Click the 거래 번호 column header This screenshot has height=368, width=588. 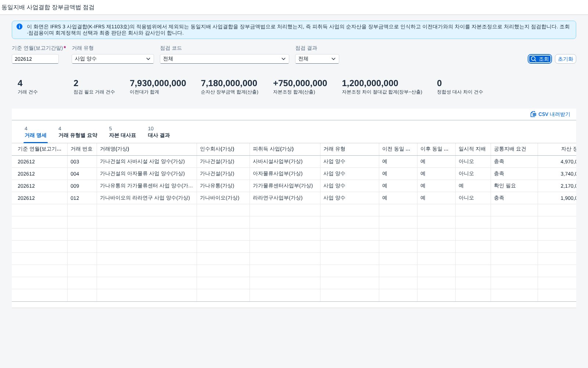click(x=82, y=149)
